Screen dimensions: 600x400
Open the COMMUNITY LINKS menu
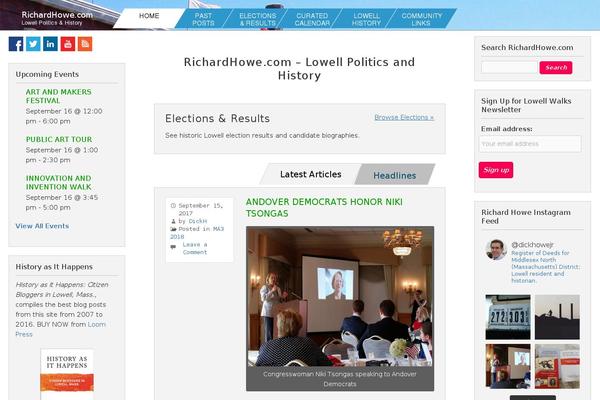click(x=421, y=19)
